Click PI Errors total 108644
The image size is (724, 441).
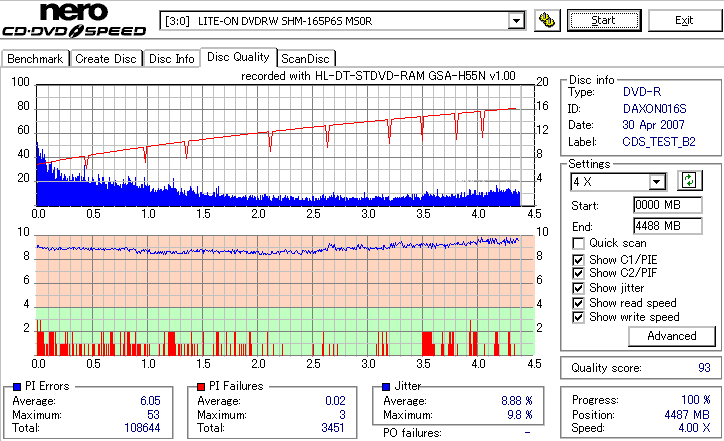[142, 428]
